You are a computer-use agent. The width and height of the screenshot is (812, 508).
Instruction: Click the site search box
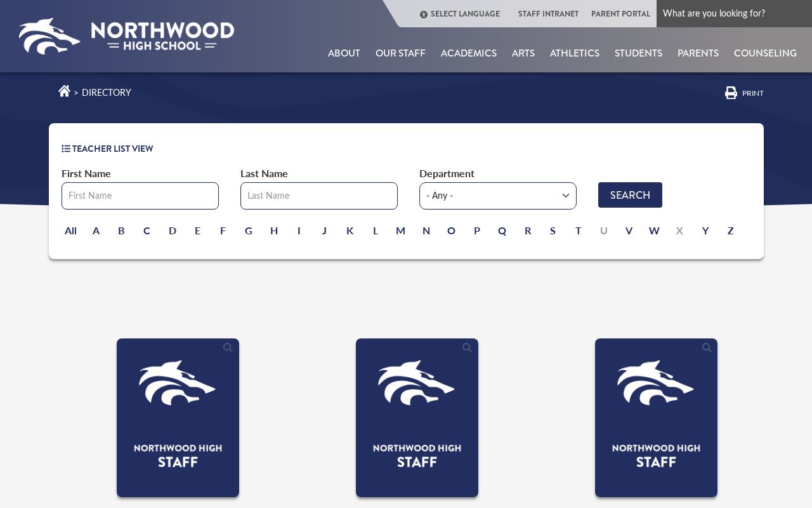(x=734, y=13)
